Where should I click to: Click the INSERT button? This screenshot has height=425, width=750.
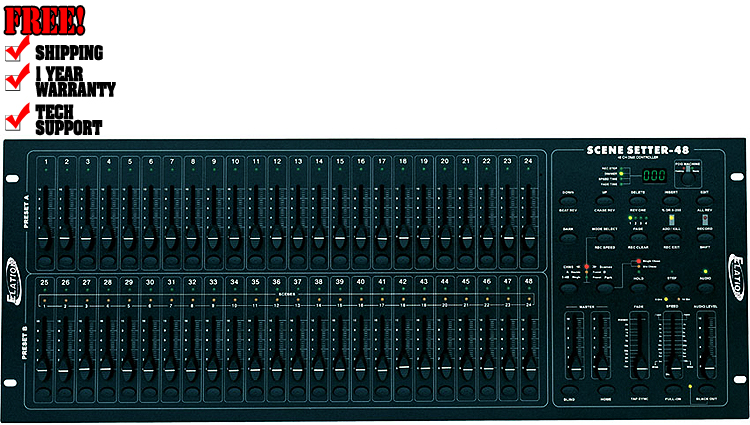671,200
